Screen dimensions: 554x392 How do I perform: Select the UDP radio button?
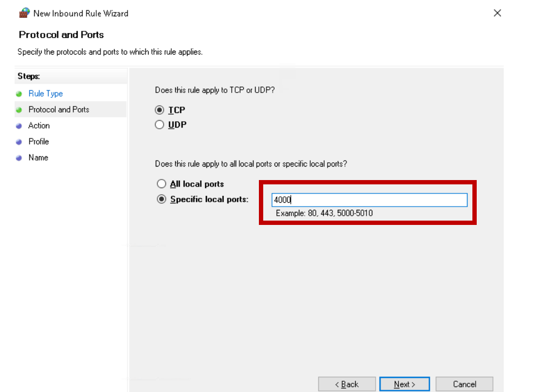click(159, 125)
